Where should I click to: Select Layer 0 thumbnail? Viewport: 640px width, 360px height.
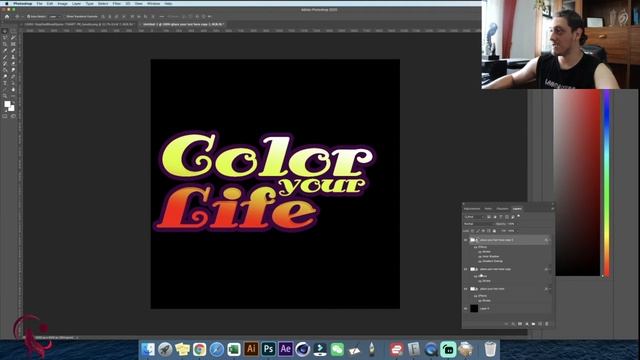click(474, 308)
